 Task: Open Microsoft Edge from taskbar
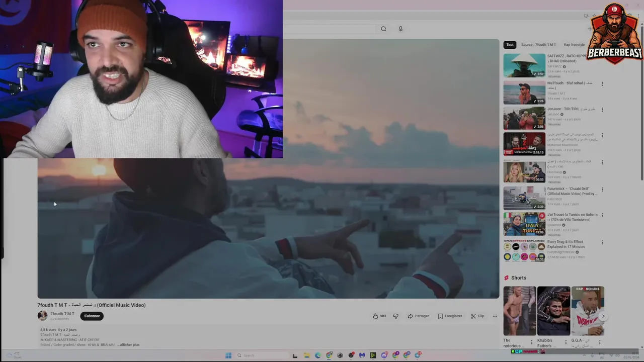point(317,355)
